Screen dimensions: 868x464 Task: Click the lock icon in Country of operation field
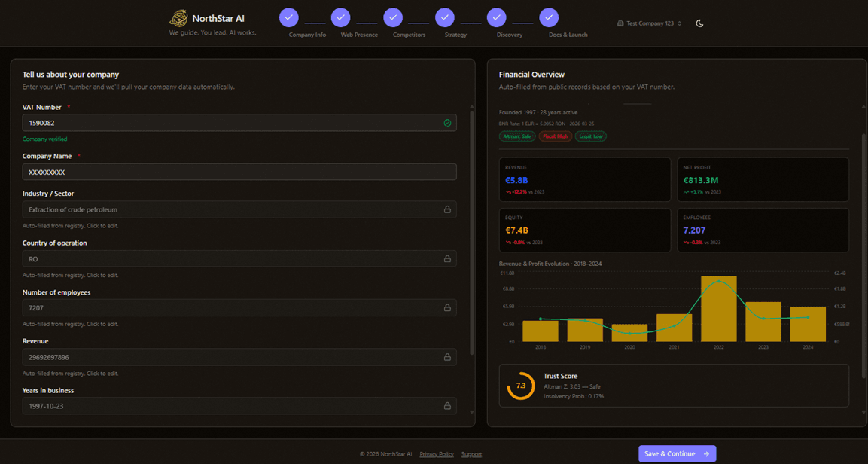(447, 258)
